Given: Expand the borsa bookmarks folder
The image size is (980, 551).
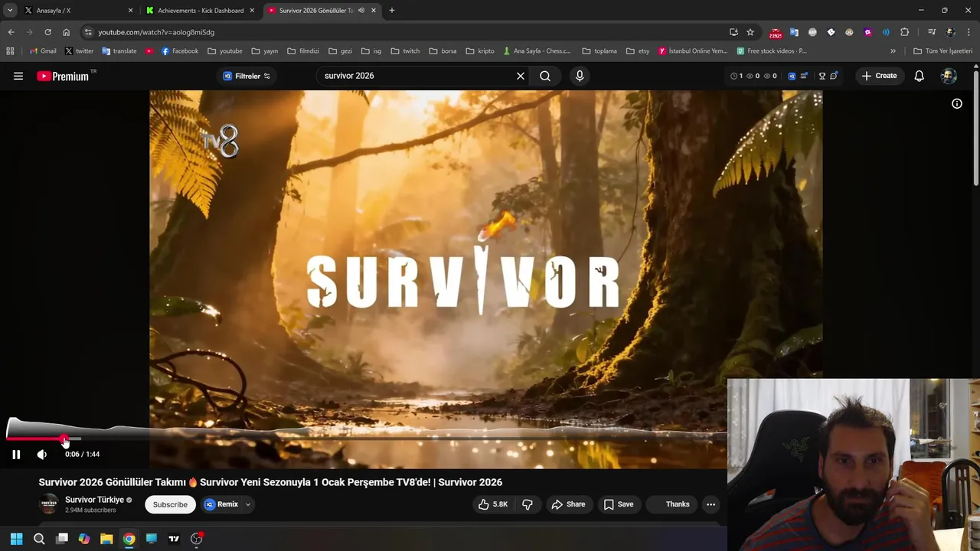Looking at the screenshot, I should point(443,51).
